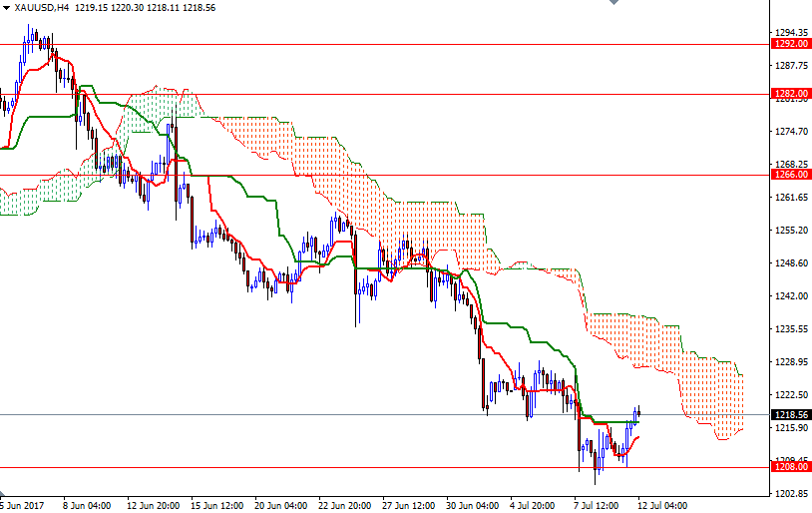Click the 1235.55 price scale value
812x513 pixels.
791,329
